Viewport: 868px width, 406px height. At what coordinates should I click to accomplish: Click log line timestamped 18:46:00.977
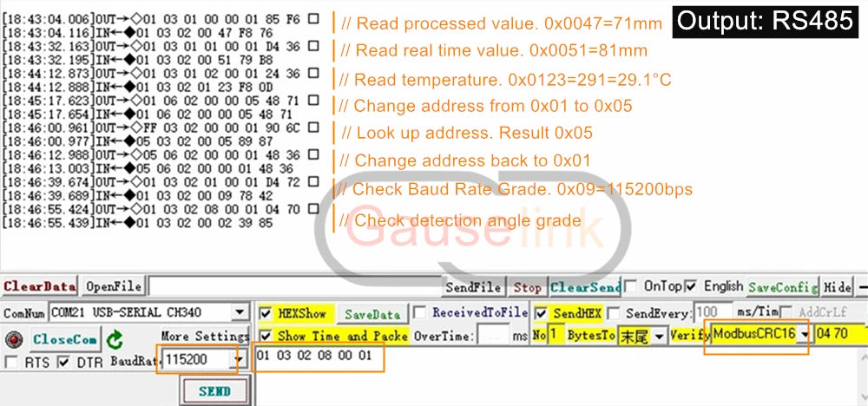pyautogui.click(x=137, y=141)
